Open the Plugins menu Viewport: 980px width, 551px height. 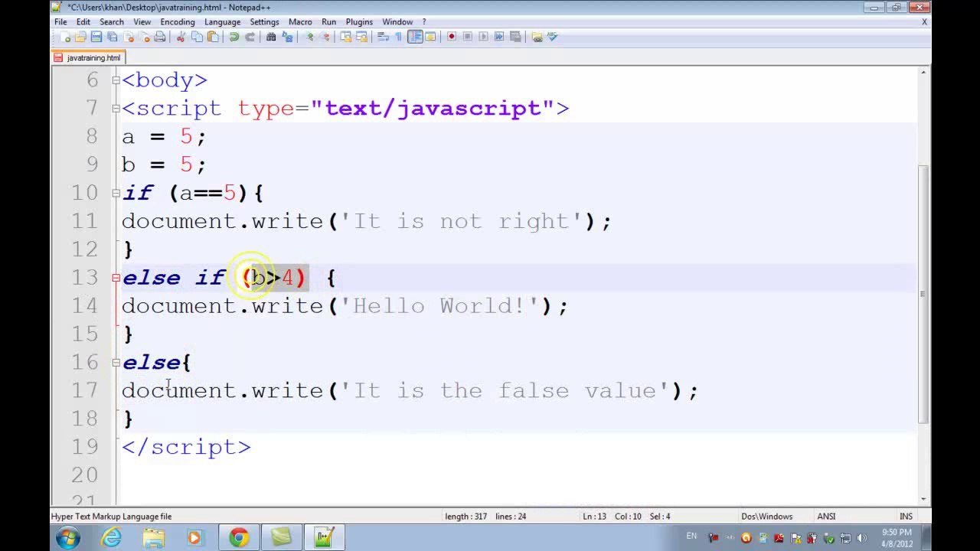(x=358, y=22)
